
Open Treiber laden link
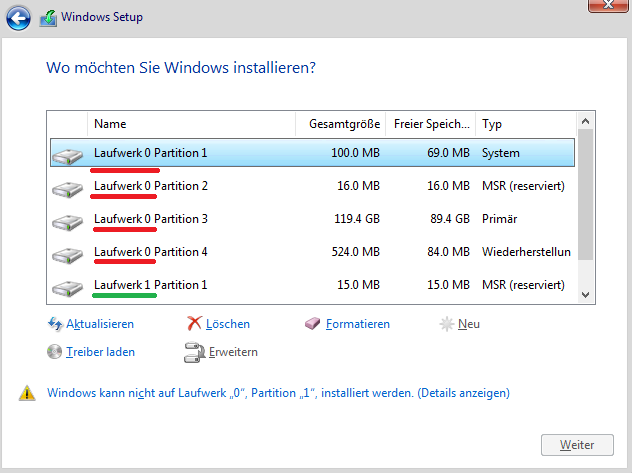[x=100, y=352]
